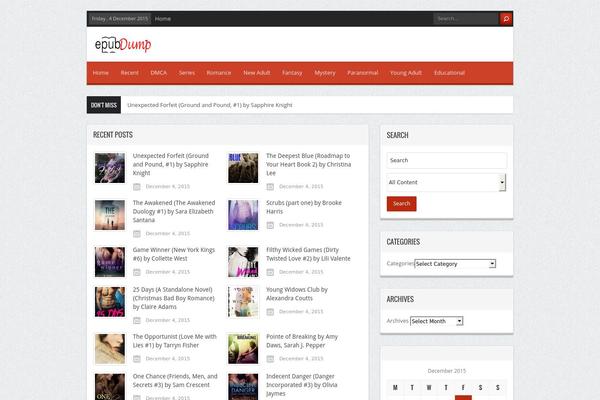Click calendar icon under The Awakened post
600x400 pixels.
pos(137,233)
